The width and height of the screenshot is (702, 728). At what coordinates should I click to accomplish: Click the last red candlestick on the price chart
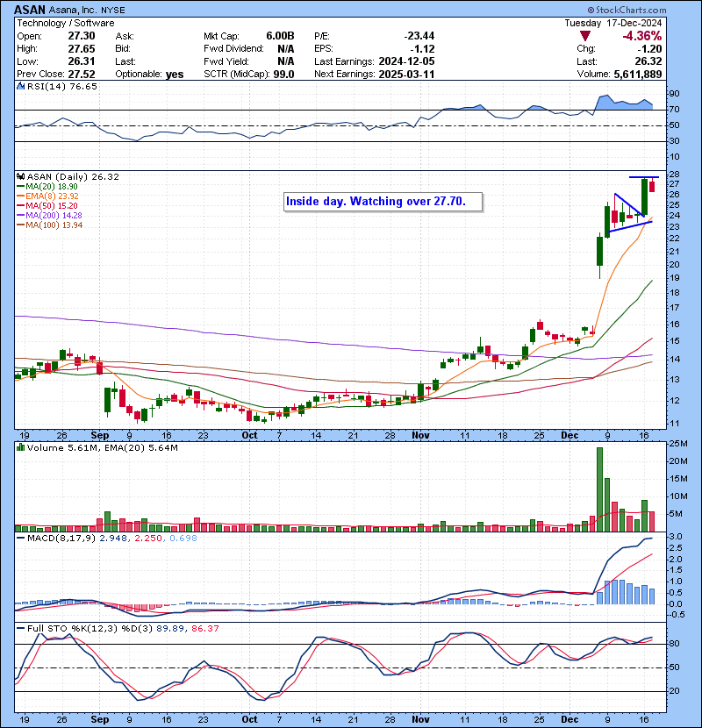point(652,186)
